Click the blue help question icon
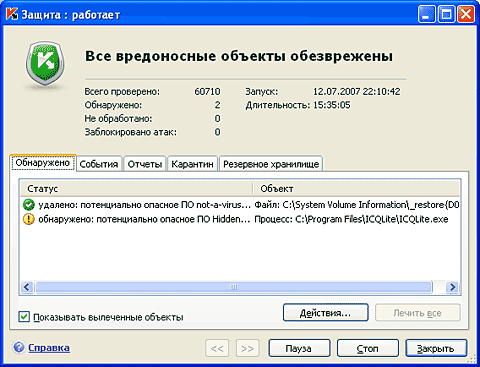 (19, 347)
